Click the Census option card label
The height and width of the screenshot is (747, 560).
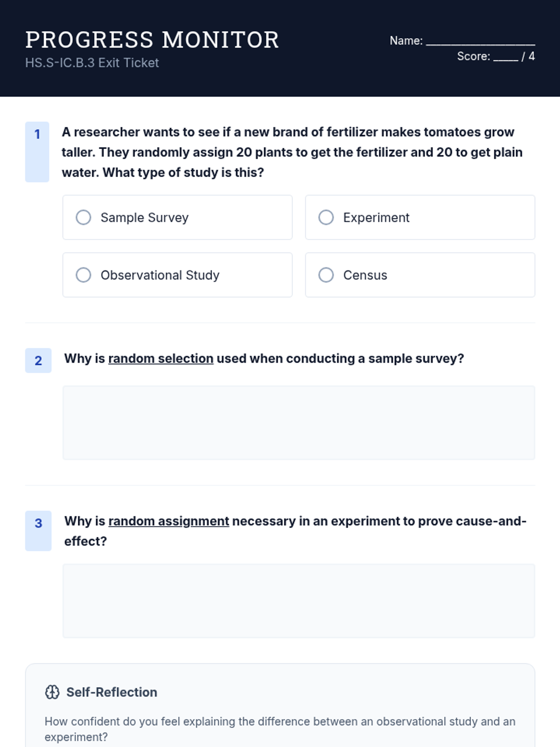click(x=365, y=275)
